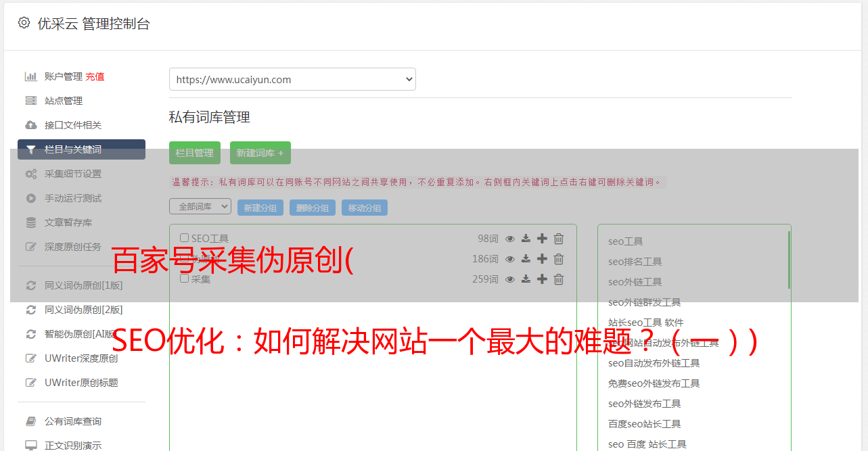This screenshot has width=868, height=451.
Task: Click the eye icon in the 186词 row
Action: click(x=510, y=259)
